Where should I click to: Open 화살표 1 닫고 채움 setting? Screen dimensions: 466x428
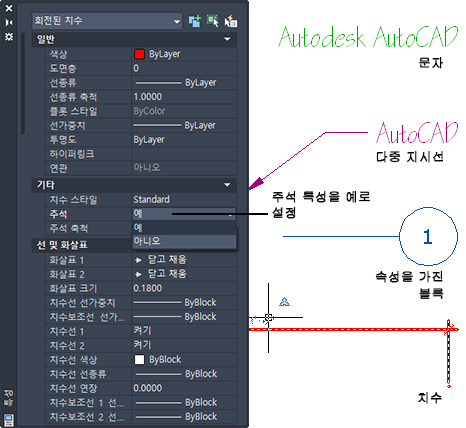coord(184,259)
